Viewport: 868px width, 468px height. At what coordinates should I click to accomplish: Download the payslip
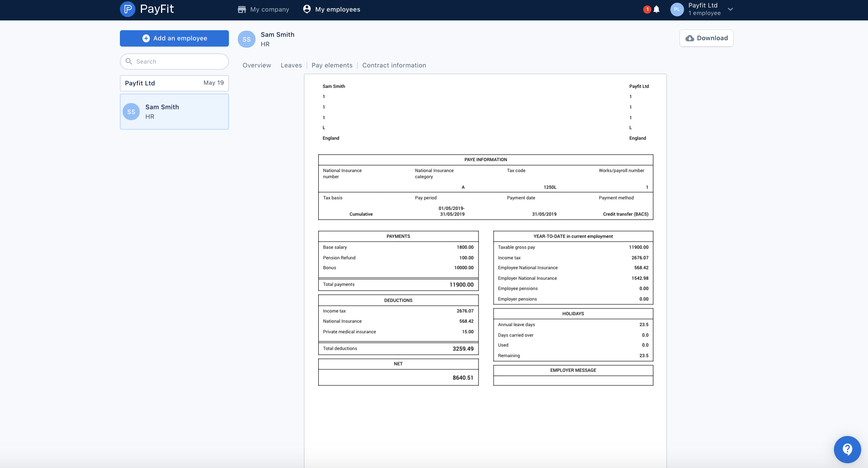coord(707,38)
